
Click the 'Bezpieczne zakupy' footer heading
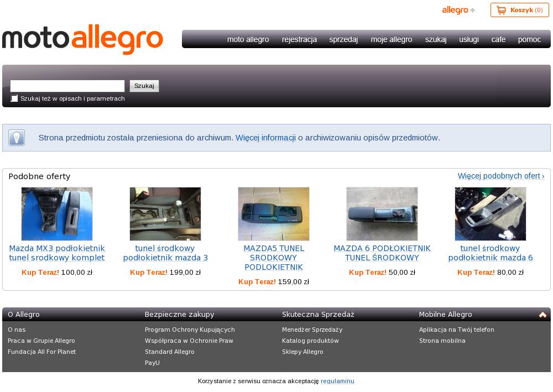tap(179, 315)
